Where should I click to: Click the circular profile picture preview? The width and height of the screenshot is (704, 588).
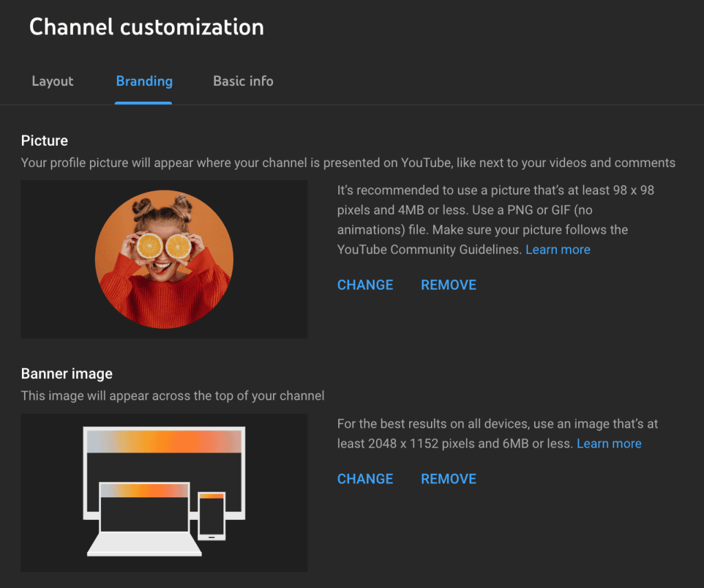point(164,259)
